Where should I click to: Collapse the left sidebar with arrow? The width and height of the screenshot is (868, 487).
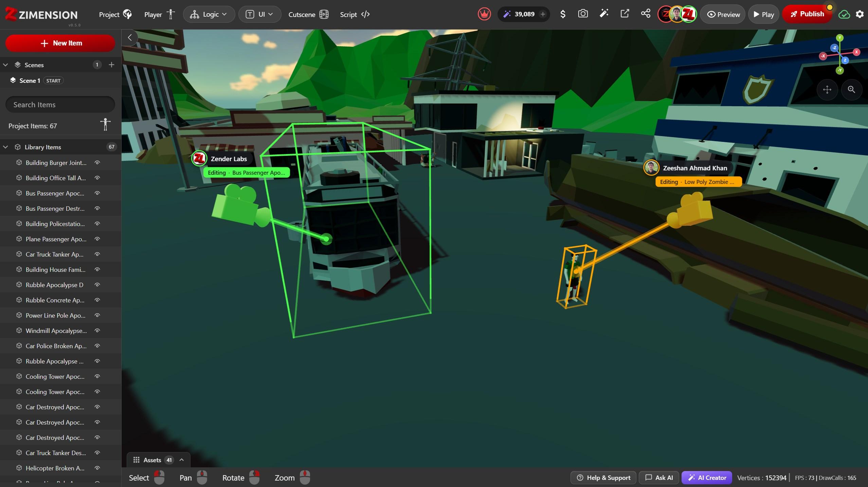(130, 38)
